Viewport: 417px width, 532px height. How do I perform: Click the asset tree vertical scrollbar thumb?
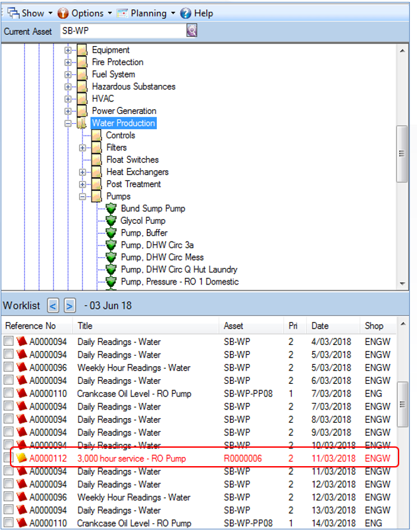(x=402, y=153)
